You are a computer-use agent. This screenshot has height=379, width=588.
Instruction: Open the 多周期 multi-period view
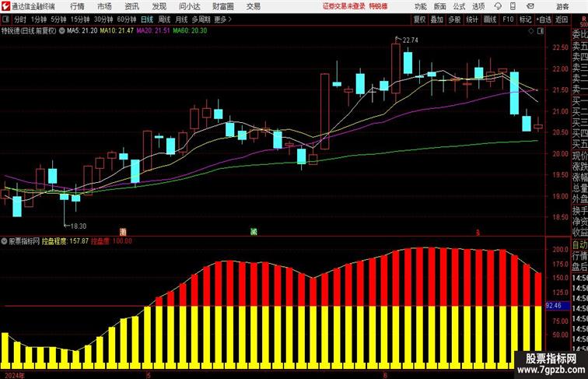[x=201, y=19]
